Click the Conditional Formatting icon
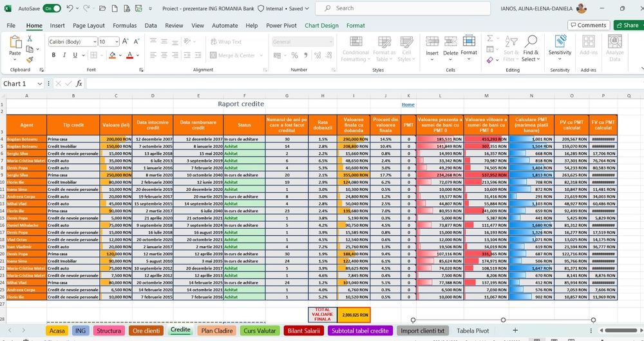Viewport: 644px width, 341px height. click(x=355, y=42)
